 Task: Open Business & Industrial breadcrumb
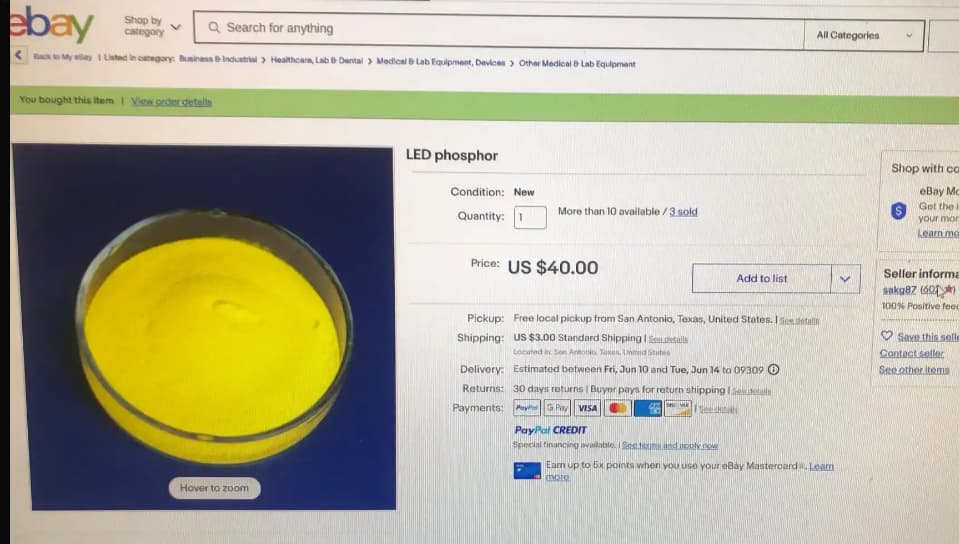218,59
